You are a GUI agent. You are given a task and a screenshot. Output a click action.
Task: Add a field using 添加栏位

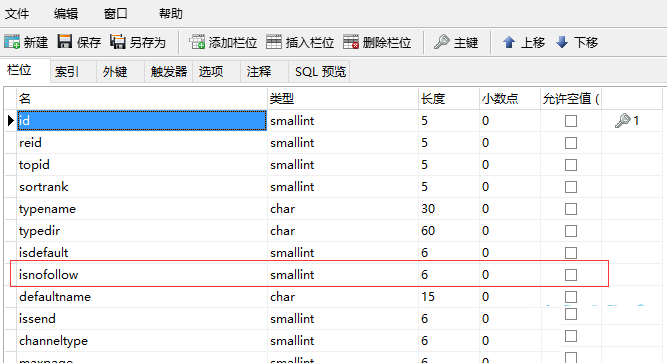(x=197, y=42)
